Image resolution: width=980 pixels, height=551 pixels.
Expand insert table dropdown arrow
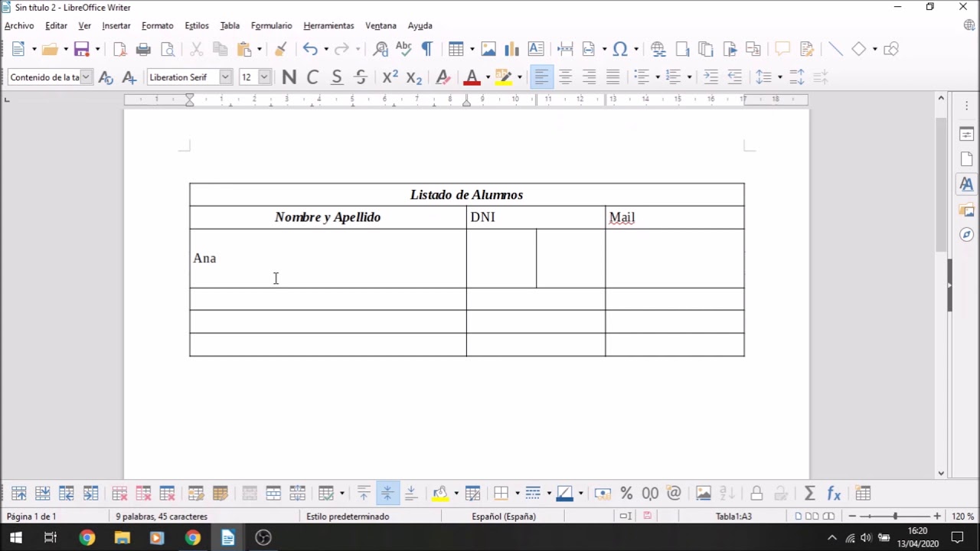click(x=472, y=49)
